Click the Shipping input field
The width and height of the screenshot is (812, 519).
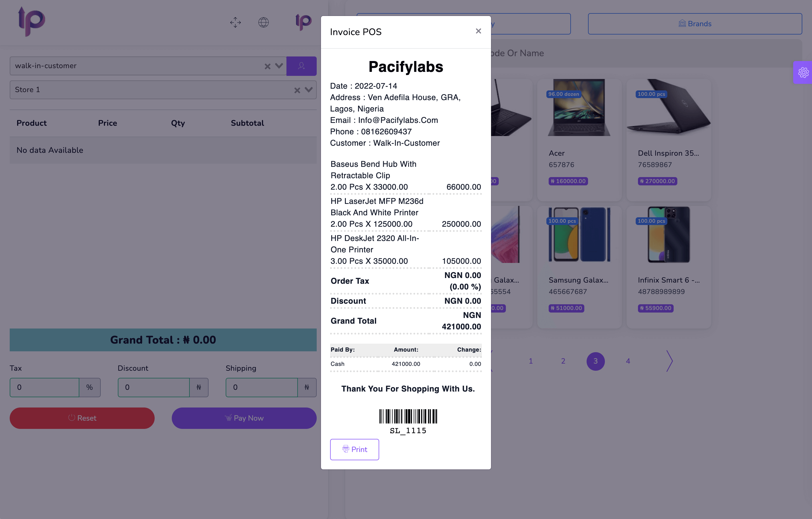262,387
